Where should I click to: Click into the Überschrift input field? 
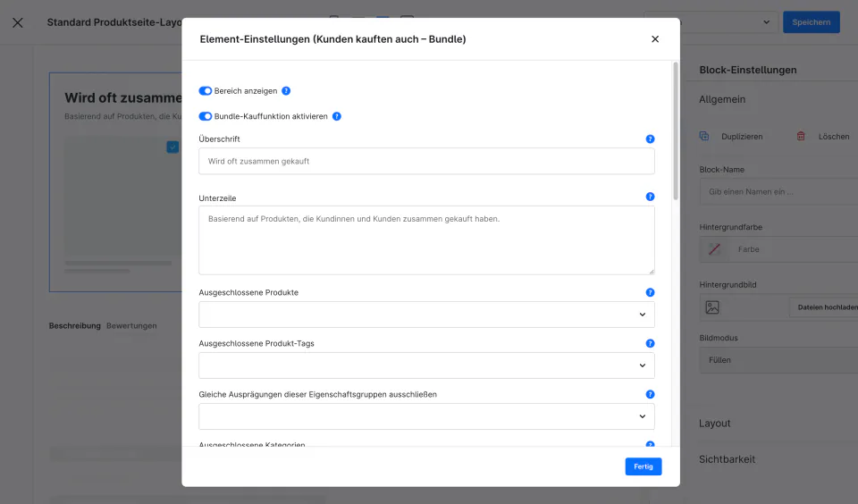click(x=426, y=161)
